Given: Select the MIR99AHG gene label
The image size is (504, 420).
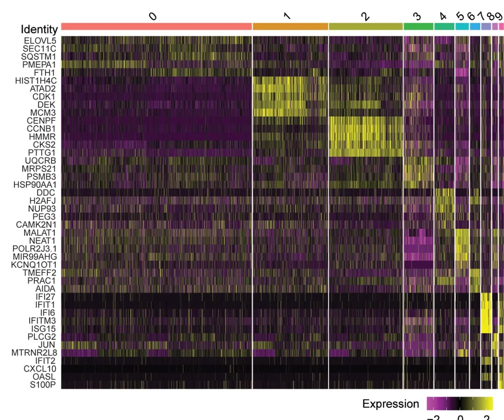Looking at the screenshot, I should [35, 257].
